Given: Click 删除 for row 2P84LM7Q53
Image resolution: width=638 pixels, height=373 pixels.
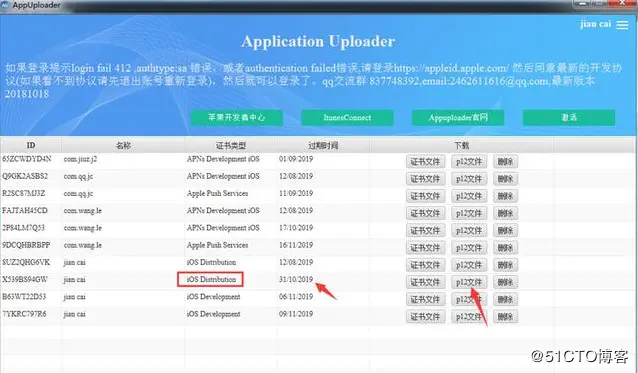Looking at the screenshot, I should coord(505,230).
